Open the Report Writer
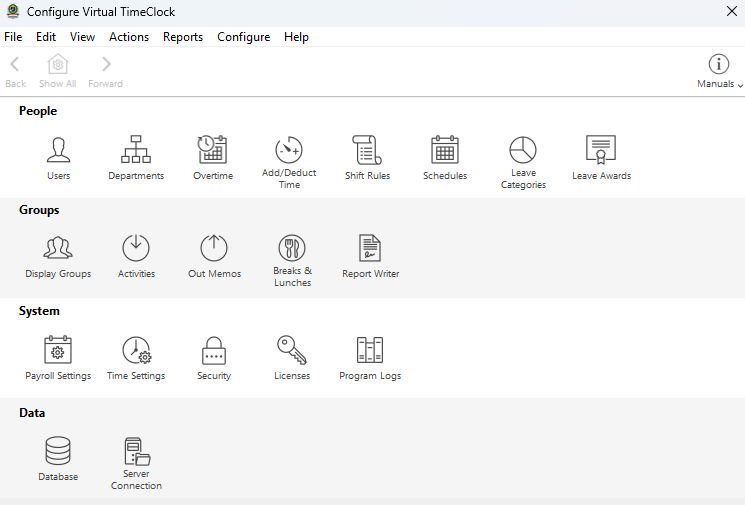Image resolution: width=745 pixels, height=505 pixels. [370, 257]
